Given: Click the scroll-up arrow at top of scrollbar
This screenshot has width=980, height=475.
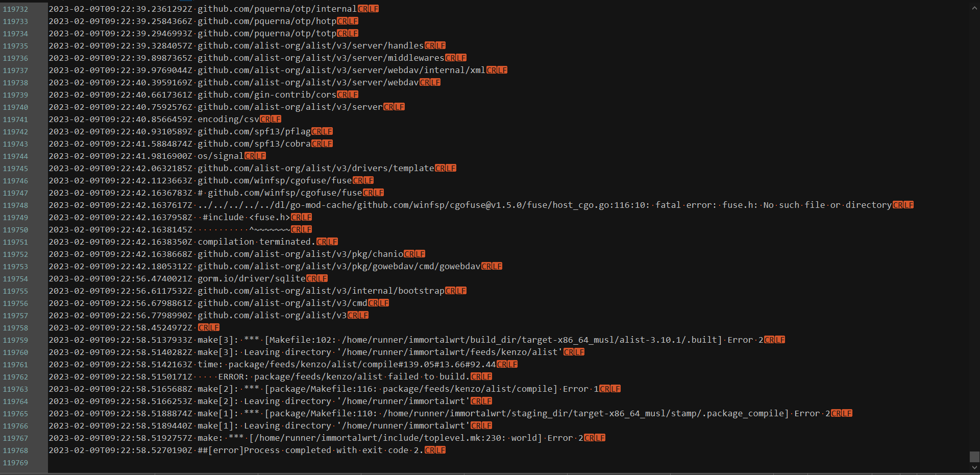Looking at the screenshot, I should (x=974, y=8).
